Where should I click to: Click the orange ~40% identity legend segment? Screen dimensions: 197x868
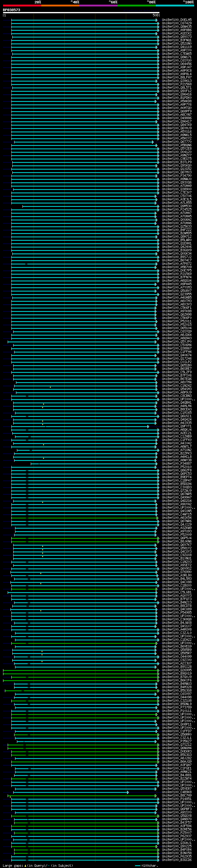60,6
